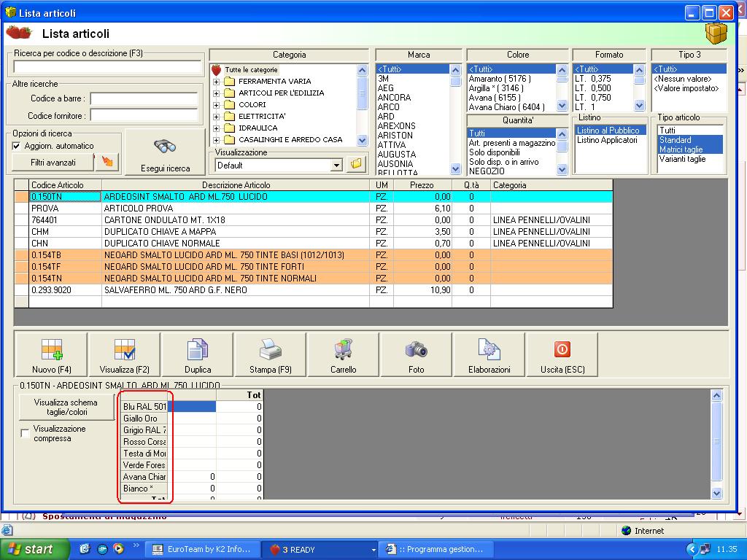Click the folder icon next to the Visualizzazione dropdown
This screenshot has width=747, height=560.
356,165
